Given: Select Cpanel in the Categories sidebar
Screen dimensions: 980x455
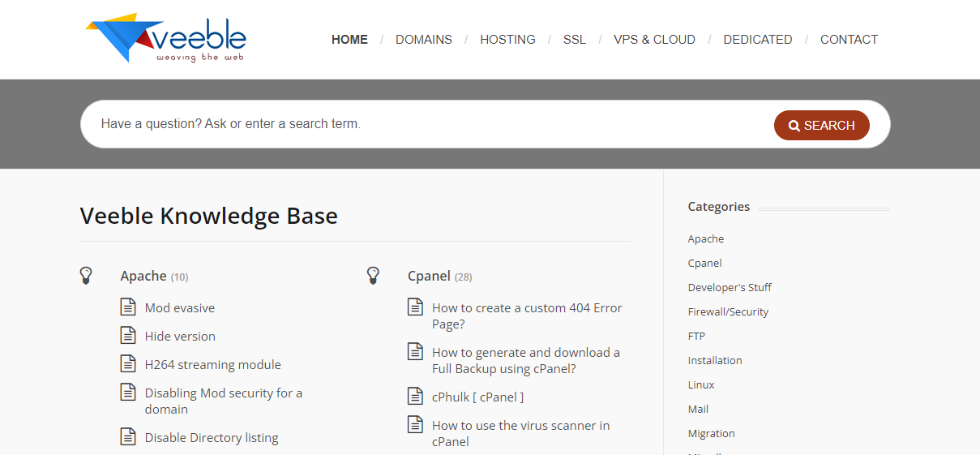Looking at the screenshot, I should [x=705, y=264].
